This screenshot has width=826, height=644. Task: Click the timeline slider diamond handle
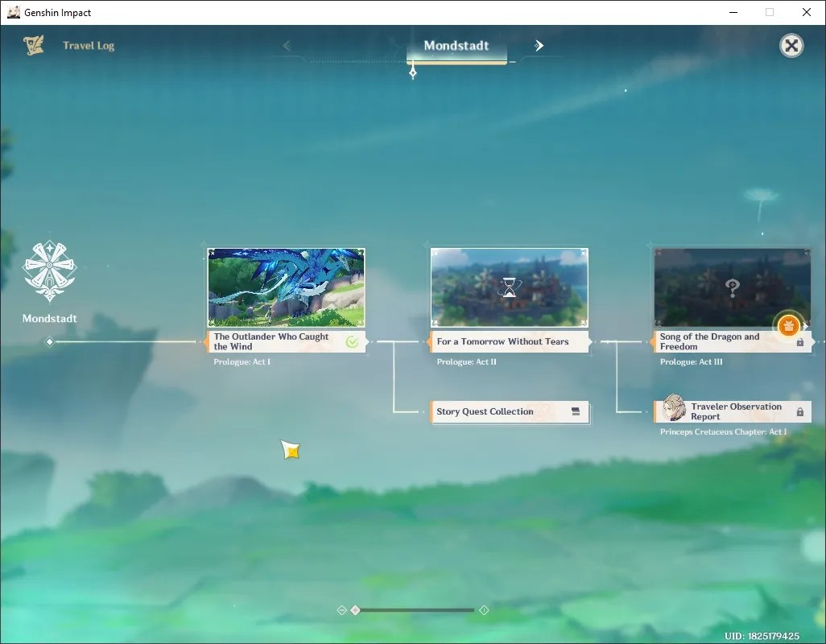(356, 609)
